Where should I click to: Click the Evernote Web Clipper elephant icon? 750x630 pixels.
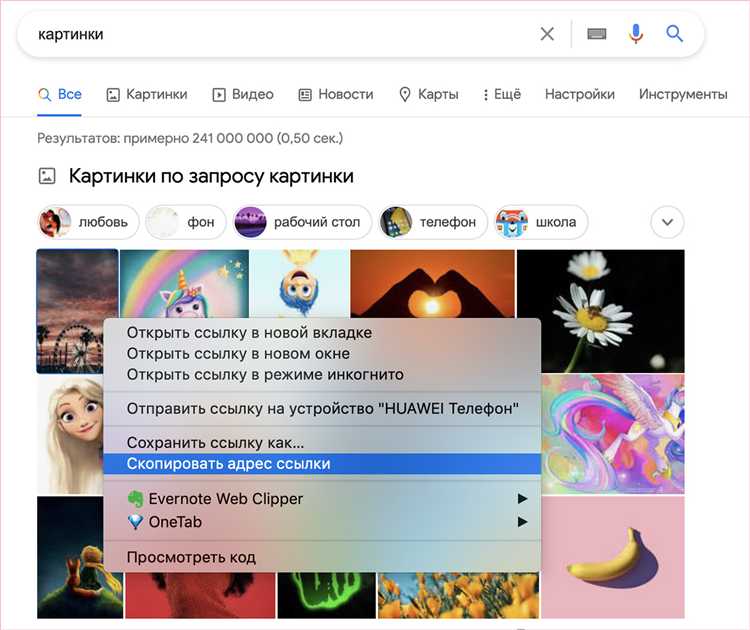tap(136, 499)
